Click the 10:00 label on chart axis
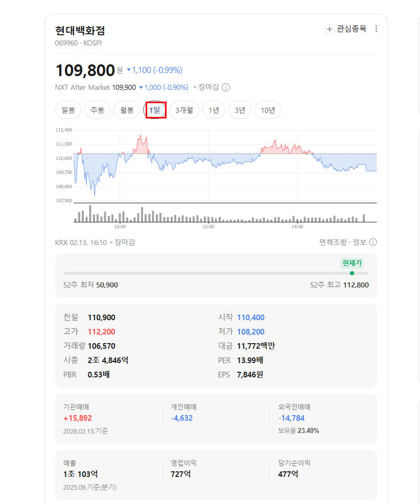This screenshot has height=504, width=420. (120, 227)
